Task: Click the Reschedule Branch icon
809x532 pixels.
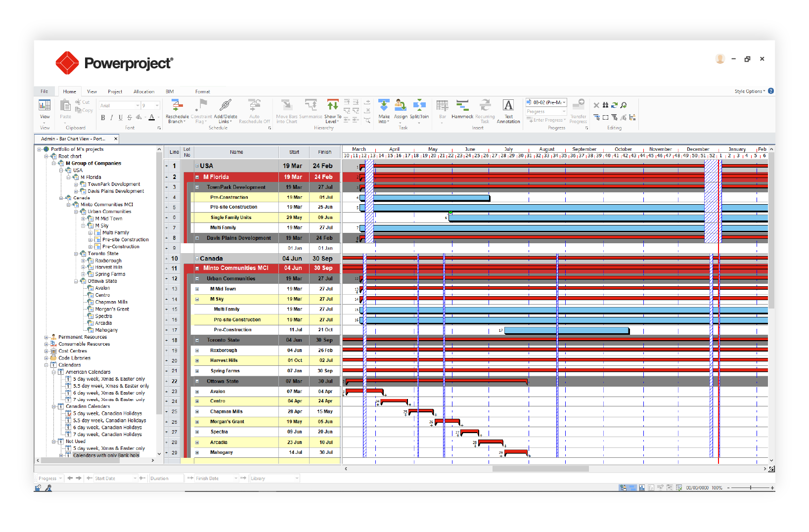Action: point(177,105)
